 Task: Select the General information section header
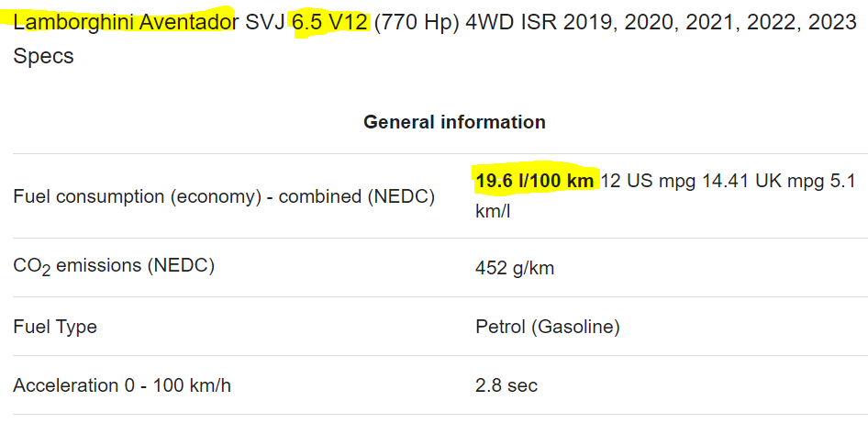tap(454, 122)
